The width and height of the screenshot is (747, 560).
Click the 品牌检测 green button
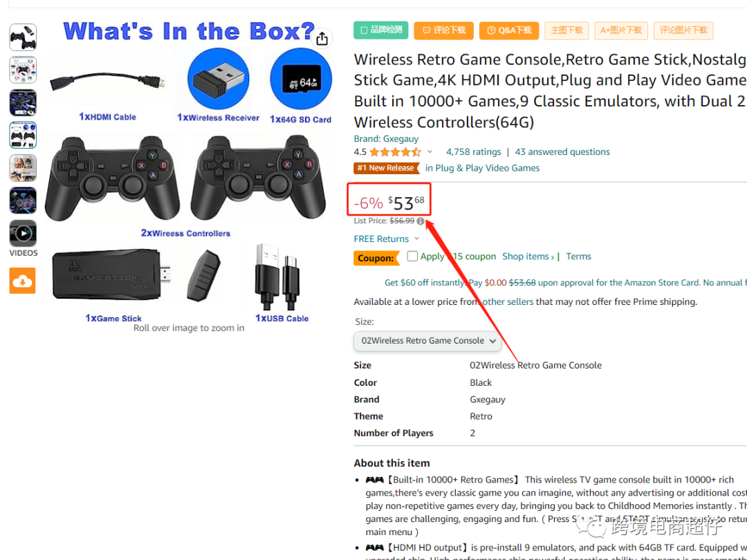pos(380,30)
